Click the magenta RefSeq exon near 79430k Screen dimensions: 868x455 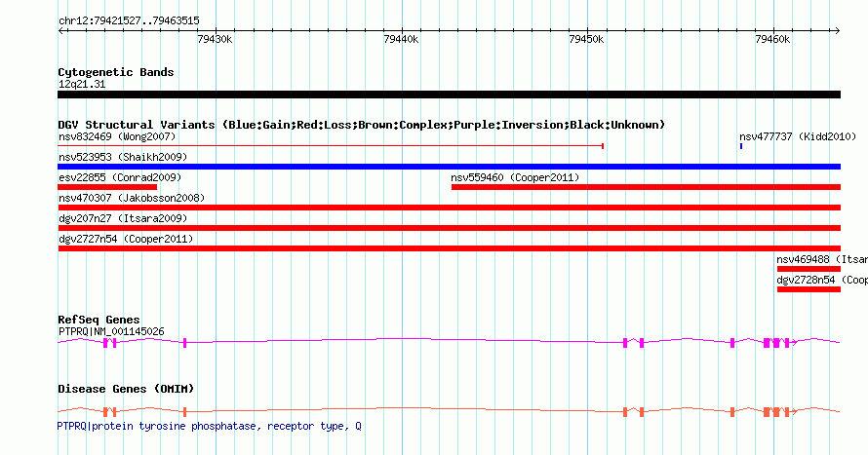(185, 343)
